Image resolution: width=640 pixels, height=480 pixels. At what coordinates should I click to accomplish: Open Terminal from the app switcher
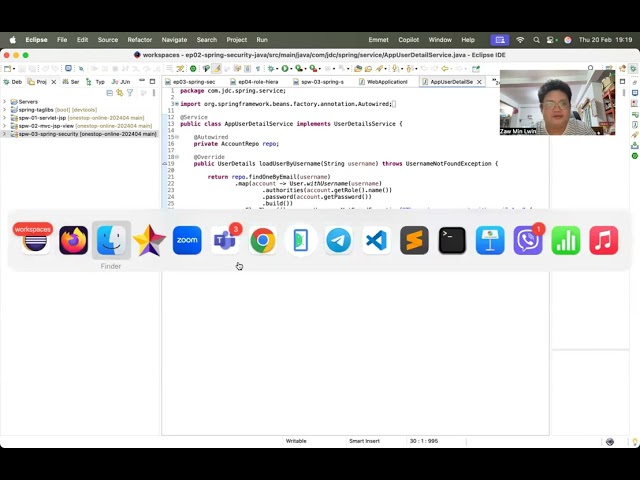tap(452, 240)
